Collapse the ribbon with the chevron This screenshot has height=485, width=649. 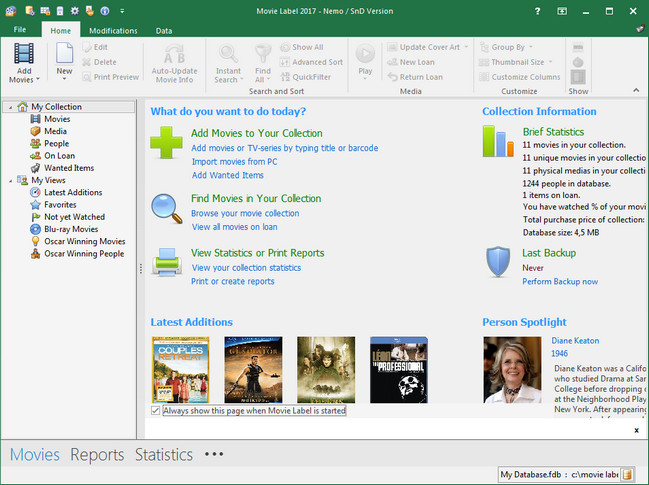click(636, 90)
